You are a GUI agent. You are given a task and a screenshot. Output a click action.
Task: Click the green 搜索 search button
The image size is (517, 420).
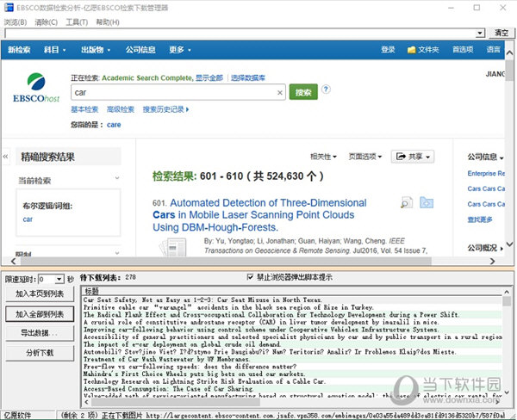303,92
